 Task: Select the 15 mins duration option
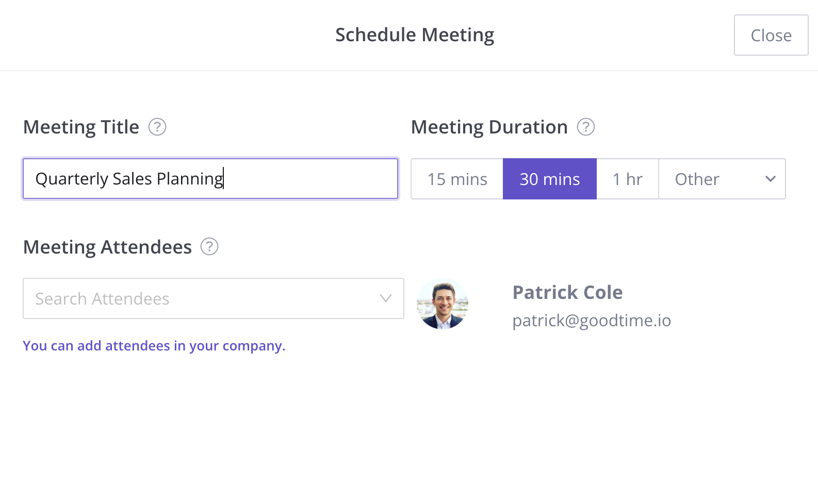(x=457, y=179)
